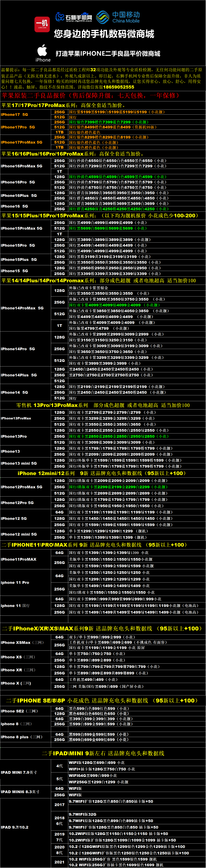
Task: Click the iPhone13ProMax model label
Action: 16,418
